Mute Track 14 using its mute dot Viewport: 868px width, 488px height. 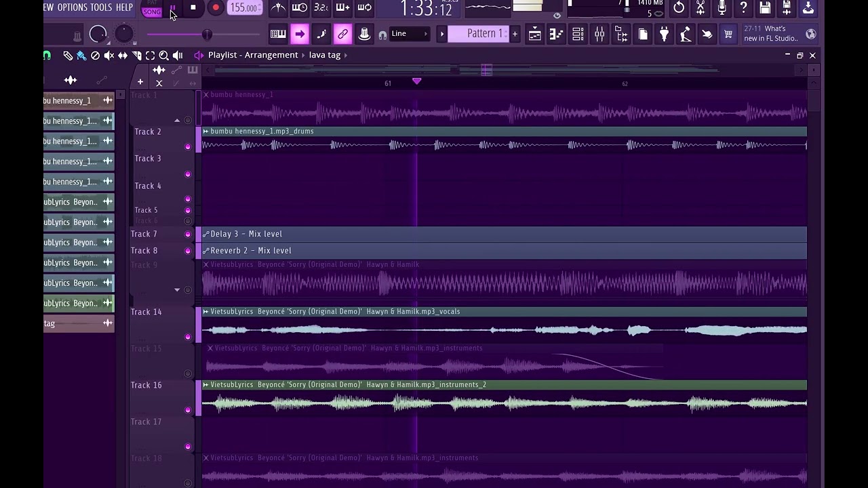pos(188,337)
